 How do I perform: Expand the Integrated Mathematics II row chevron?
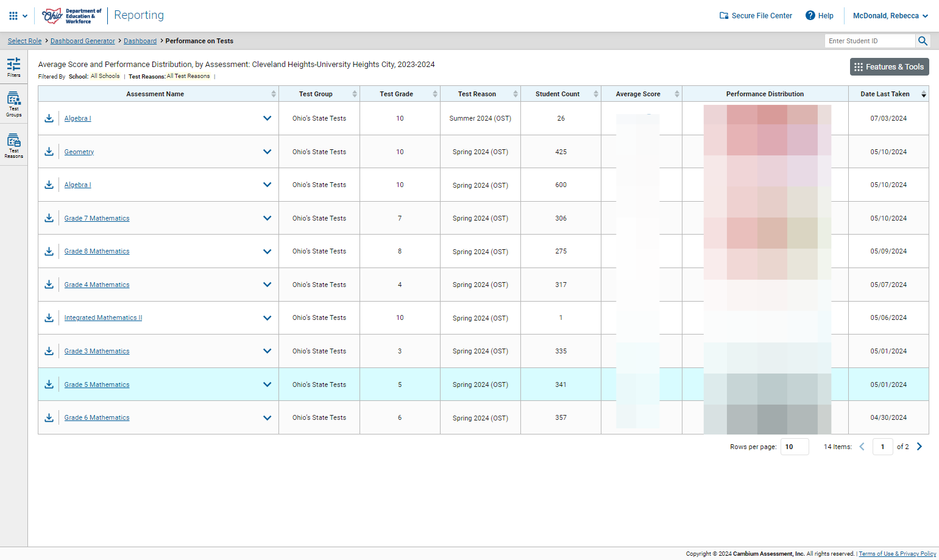[267, 317]
